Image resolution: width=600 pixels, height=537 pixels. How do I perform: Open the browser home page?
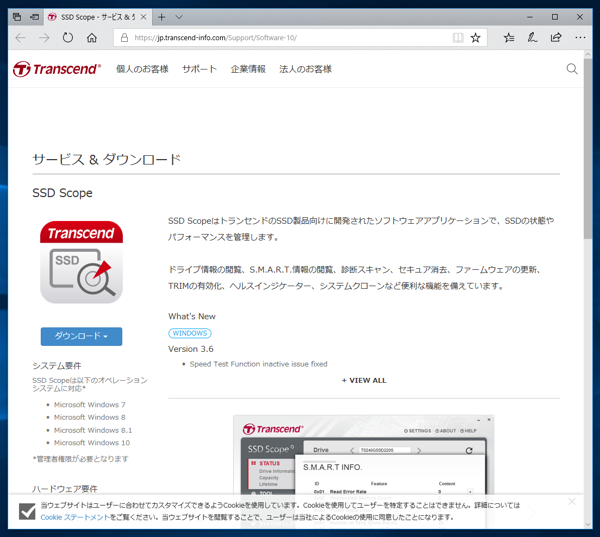point(91,38)
